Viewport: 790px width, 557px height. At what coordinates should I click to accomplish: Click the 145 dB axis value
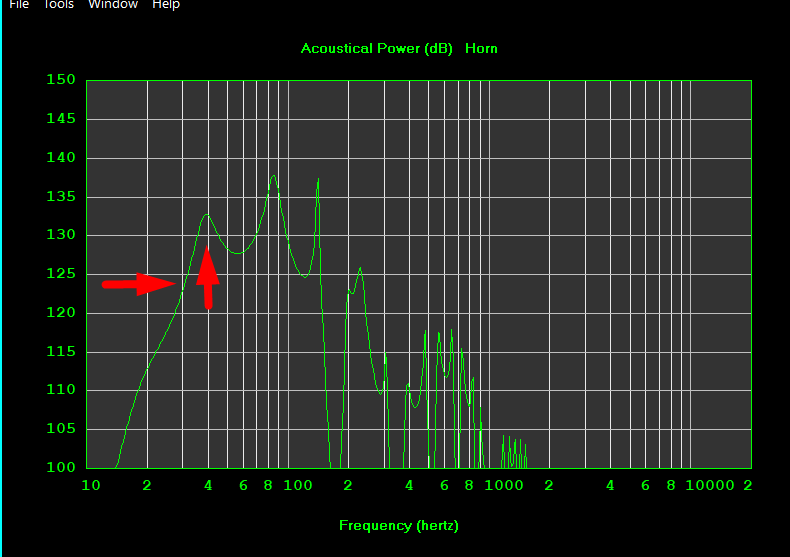point(61,118)
